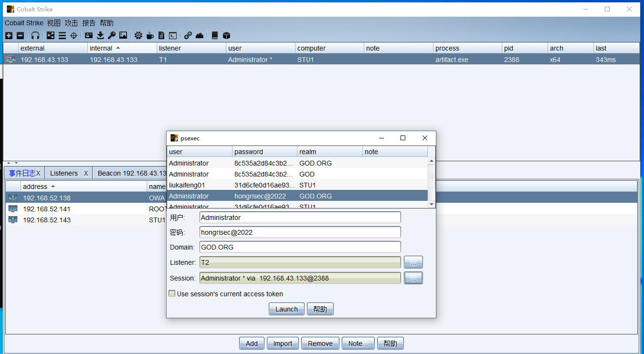Open the Listener chooser ellipsis button

click(x=413, y=262)
